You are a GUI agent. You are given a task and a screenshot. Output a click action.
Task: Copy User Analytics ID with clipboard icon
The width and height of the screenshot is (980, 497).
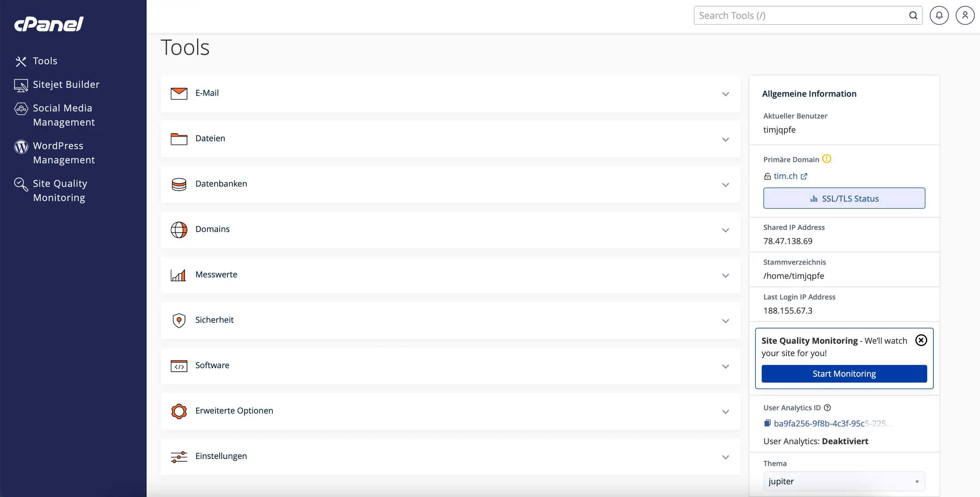point(767,423)
